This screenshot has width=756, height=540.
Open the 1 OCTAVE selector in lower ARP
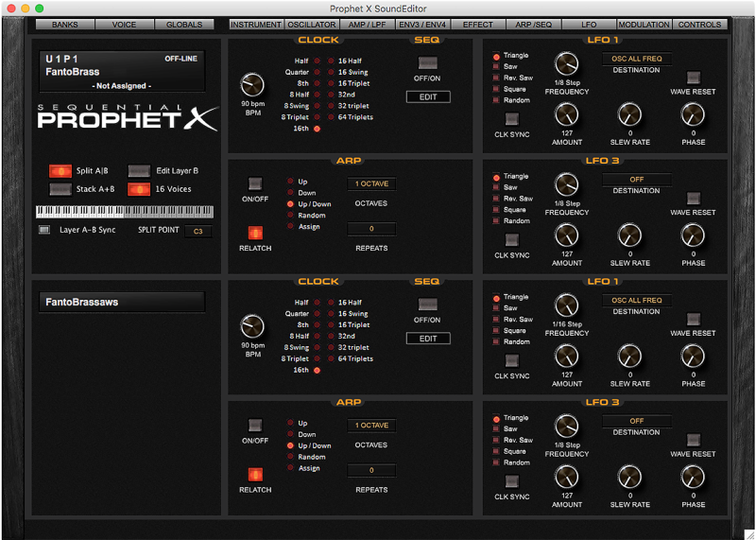pyautogui.click(x=370, y=426)
